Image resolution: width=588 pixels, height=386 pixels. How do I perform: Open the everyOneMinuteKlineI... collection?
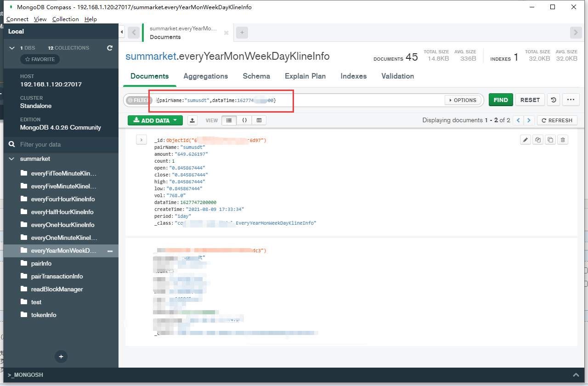click(64, 238)
